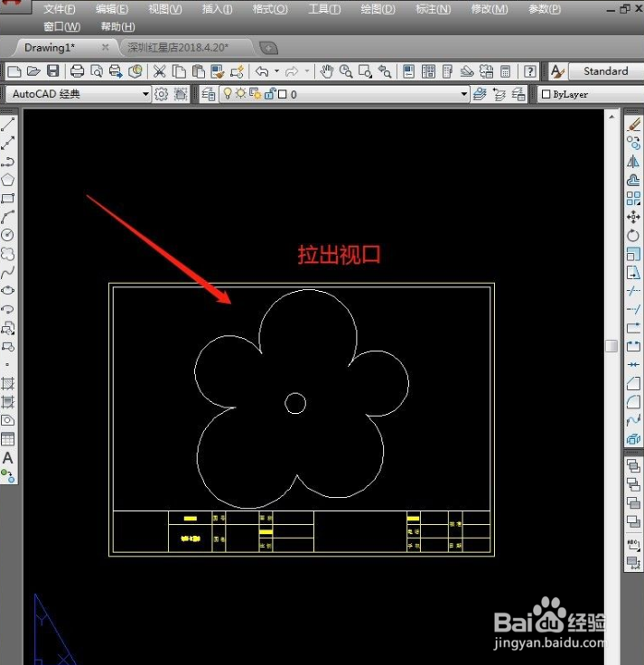Select the Multiline Text tool

pos(7,458)
